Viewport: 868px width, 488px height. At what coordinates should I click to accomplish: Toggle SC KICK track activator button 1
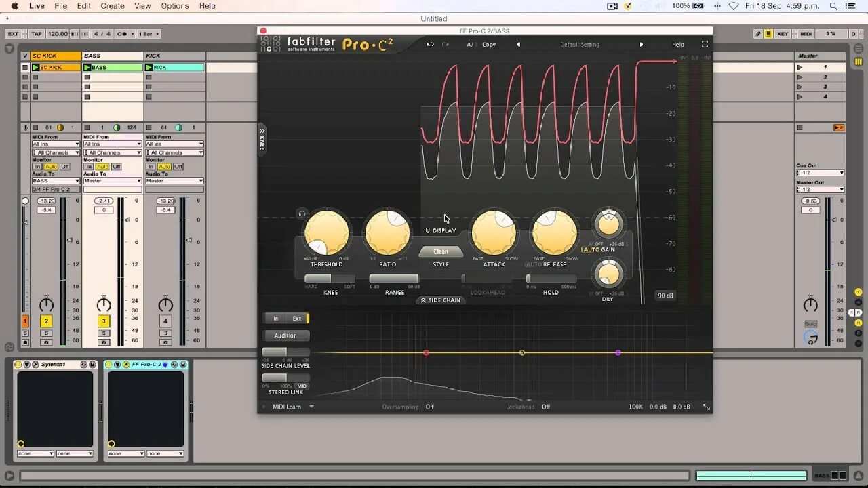click(x=25, y=321)
